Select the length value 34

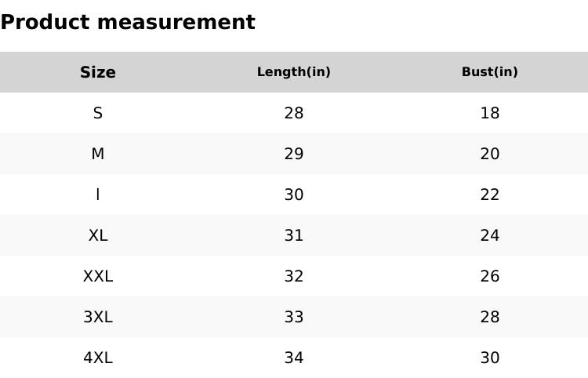point(294,358)
